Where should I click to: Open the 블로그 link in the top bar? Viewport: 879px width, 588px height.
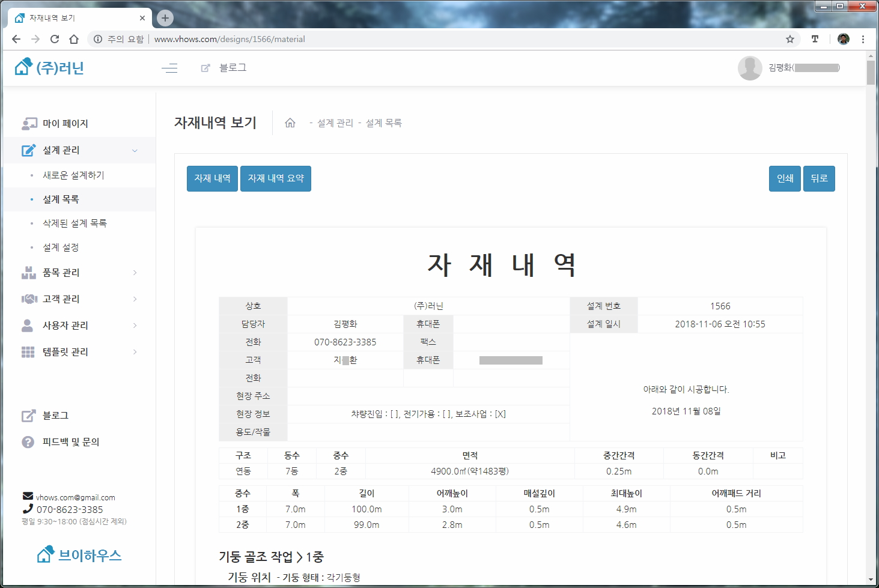click(x=232, y=68)
